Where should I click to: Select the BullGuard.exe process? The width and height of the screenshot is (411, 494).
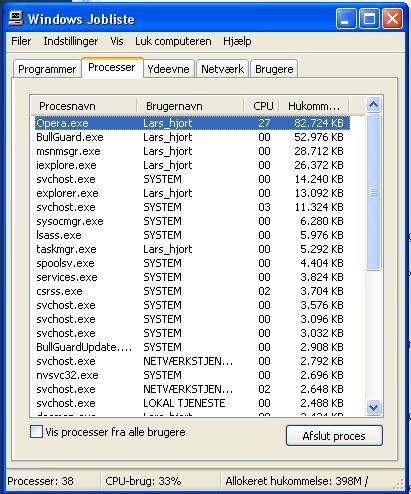(192, 137)
